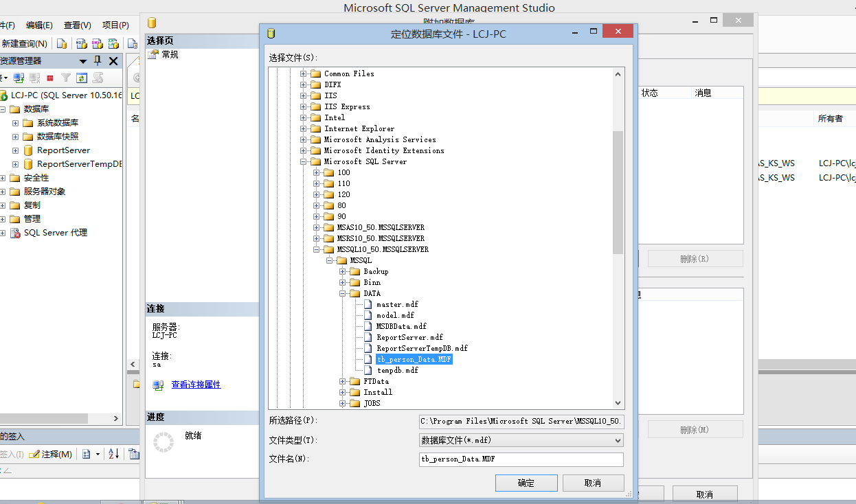
Task: Select the DIFX folder in file tree
Action: coord(333,84)
